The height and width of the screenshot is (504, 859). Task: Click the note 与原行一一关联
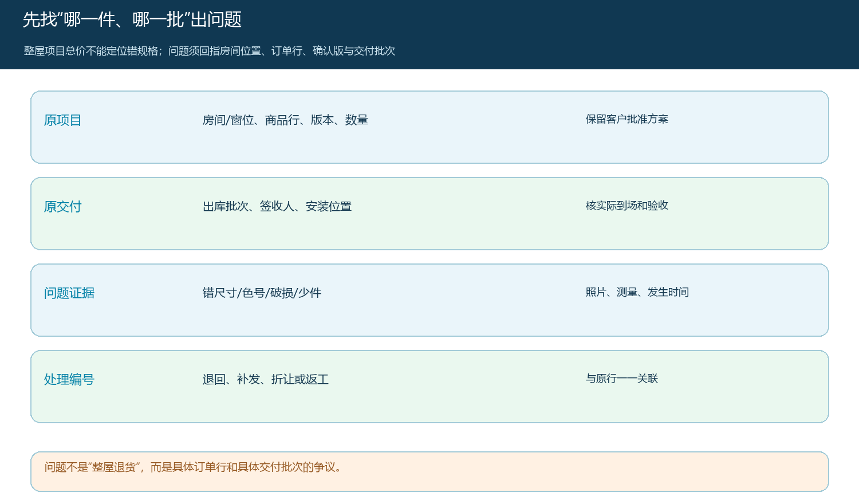[622, 379]
